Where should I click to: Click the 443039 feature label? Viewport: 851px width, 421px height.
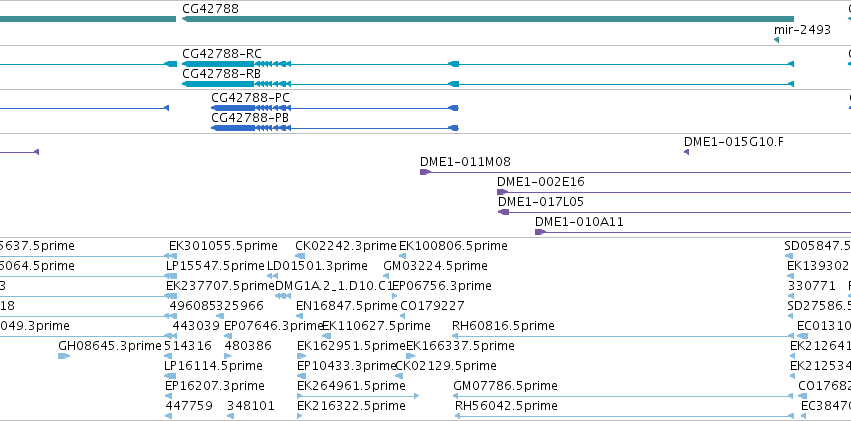(x=196, y=326)
